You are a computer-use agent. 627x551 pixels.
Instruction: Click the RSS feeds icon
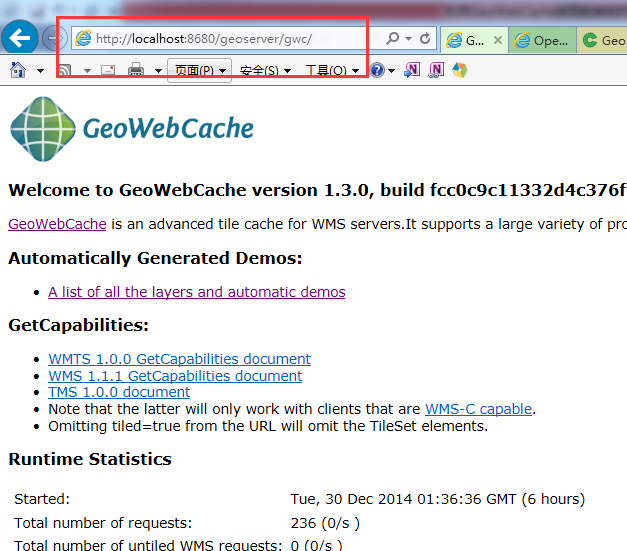(x=64, y=70)
